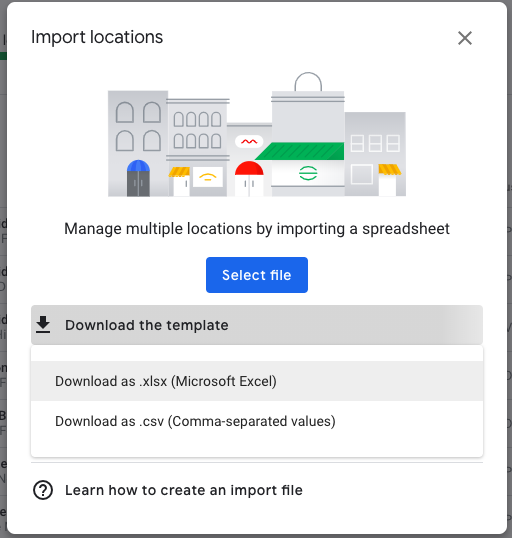Click the Manage multiple locations description text
The height and width of the screenshot is (538, 512).
pyautogui.click(x=257, y=229)
